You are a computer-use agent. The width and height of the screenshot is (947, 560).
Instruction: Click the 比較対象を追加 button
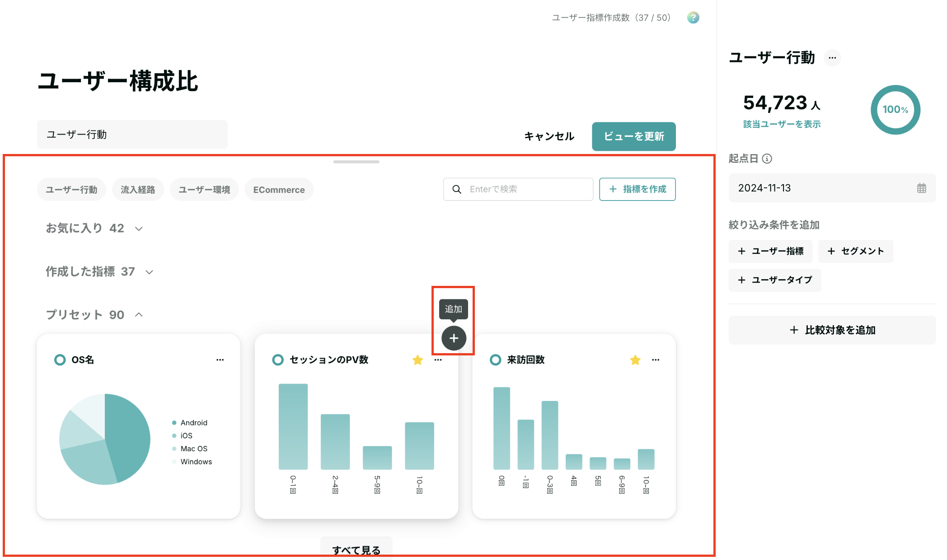pos(832,330)
